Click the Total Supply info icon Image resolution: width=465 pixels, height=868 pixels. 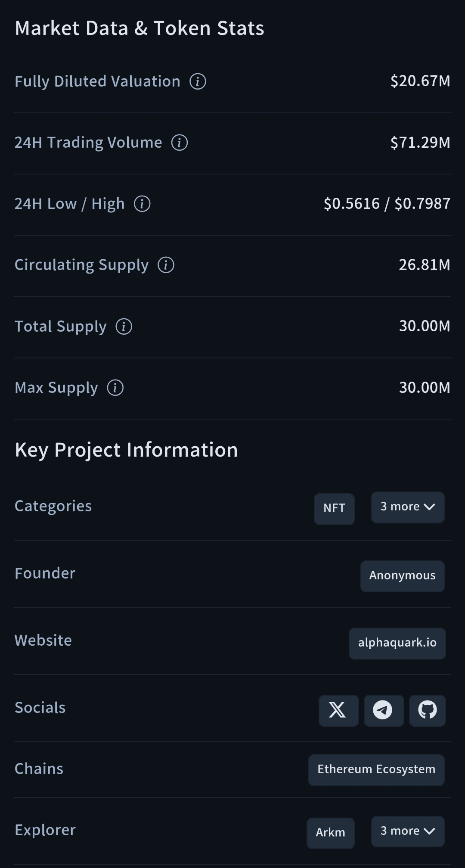(124, 326)
